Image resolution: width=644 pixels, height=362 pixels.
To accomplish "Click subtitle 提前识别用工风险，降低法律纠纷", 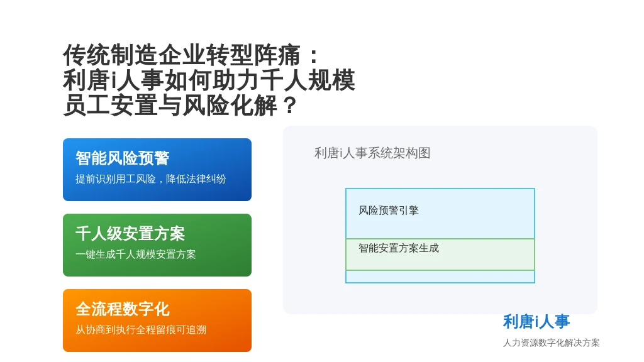I will [x=150, y=179].
